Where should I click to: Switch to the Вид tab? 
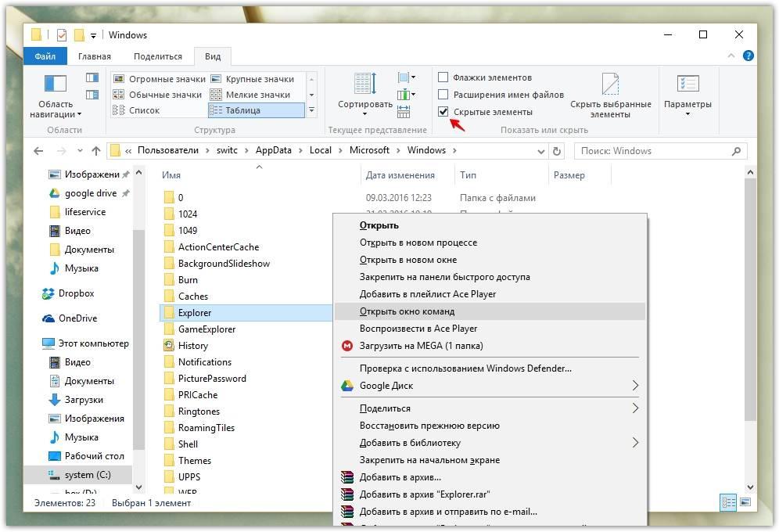[x=213, y=56]
